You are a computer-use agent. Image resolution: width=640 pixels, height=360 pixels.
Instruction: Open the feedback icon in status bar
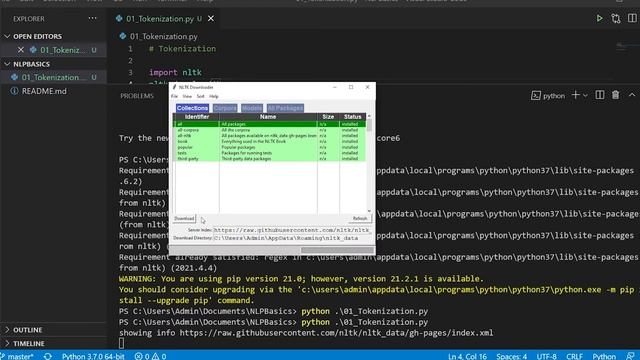pyautogui.click(x=630, y=356)
